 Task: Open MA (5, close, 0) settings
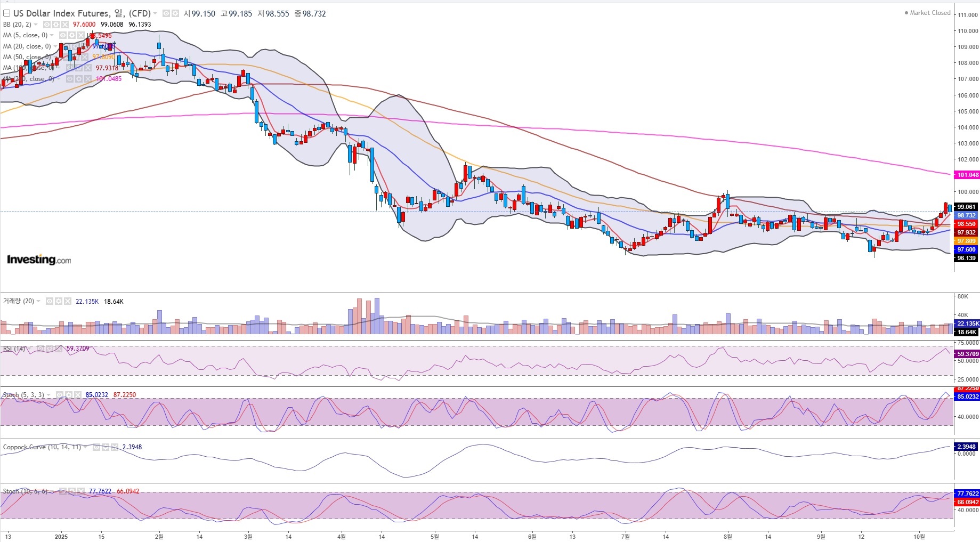72,35
